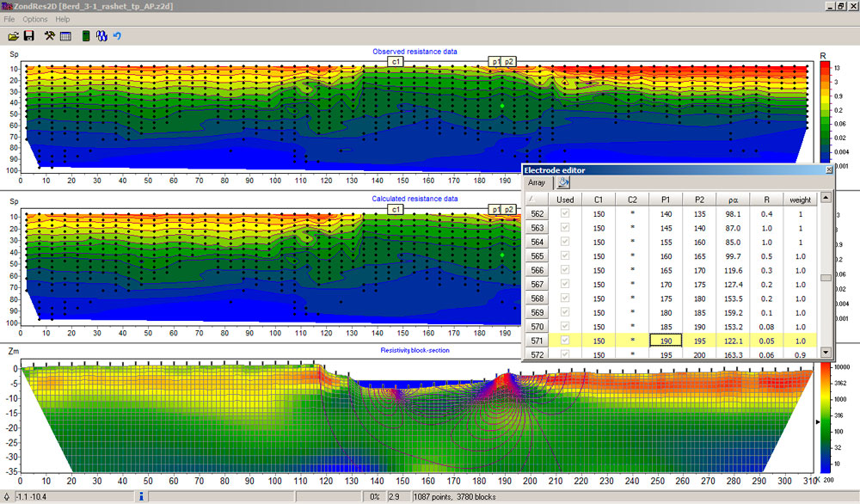Click the electrode table scroll-down arrow
The image size is (860, 504).
coord(826,352)
